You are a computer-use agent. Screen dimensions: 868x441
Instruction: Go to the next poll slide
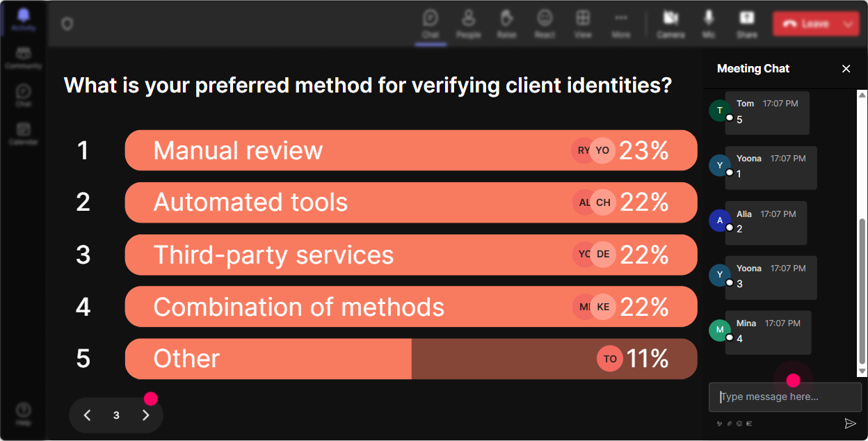145,415
